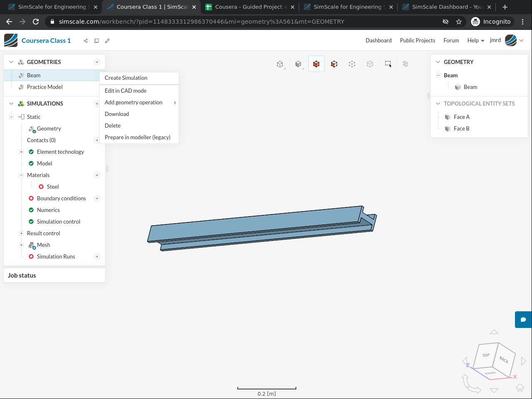Choose Create Simulation from context menu
Screen dimensions: 532x399
click(x=126, y=78)
